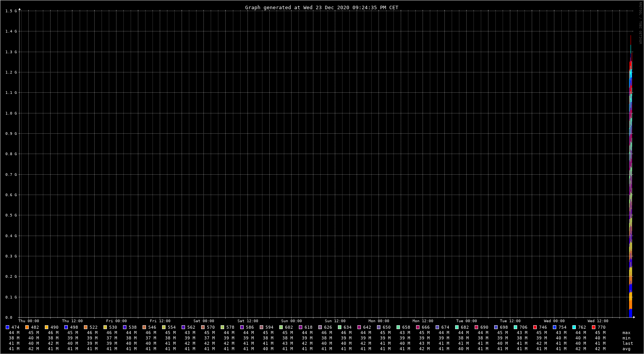The height and width of the screenshot is (354, 644).
Task: Click the red legend swatch for 746
Action: pos(535,327)
